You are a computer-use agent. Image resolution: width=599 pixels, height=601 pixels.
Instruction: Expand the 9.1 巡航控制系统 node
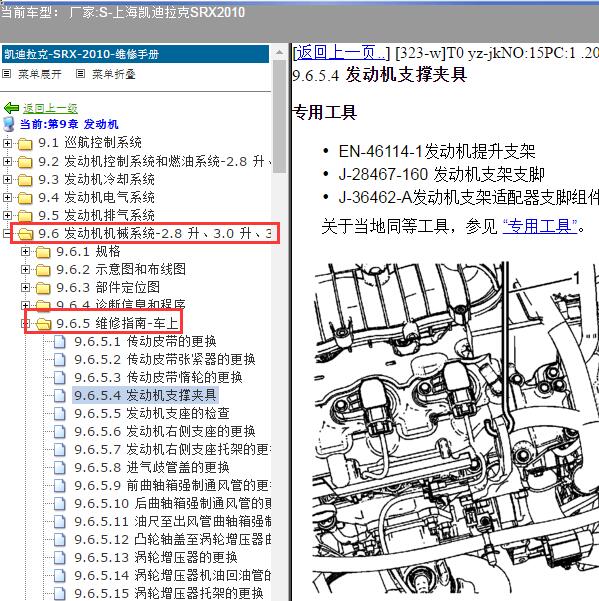click(7, 143)
